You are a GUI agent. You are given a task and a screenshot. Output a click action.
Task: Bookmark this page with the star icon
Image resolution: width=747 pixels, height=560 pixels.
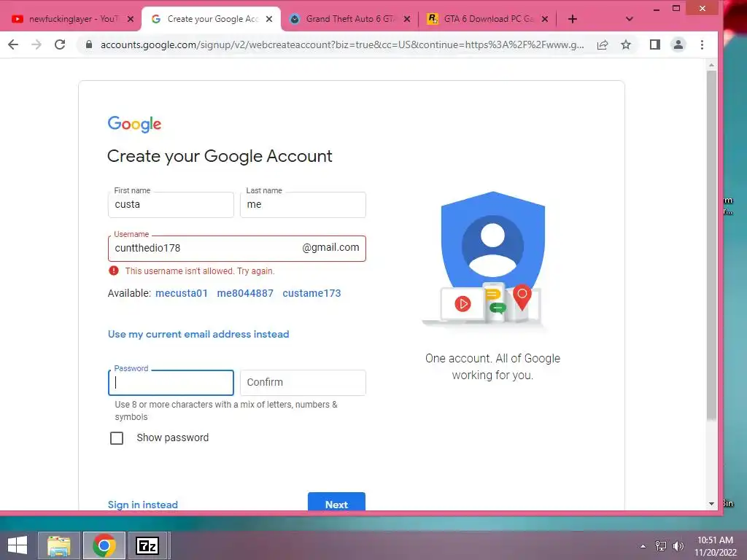point(625,44)
